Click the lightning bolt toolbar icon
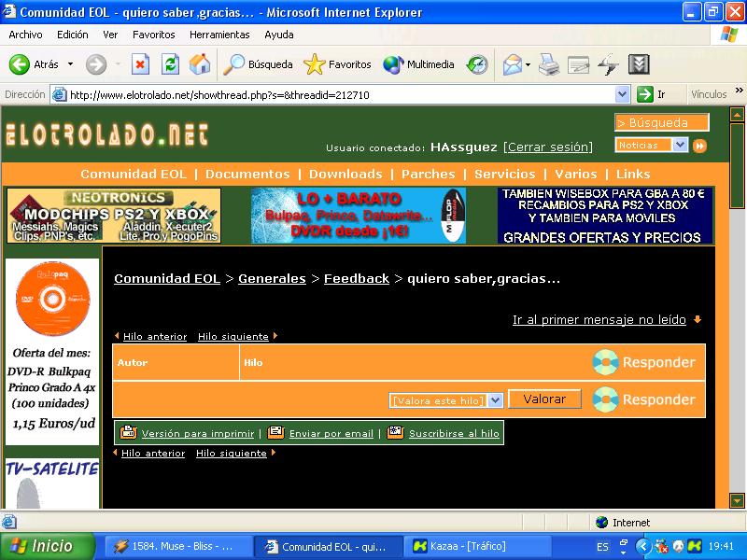Image resolution: width=747 pixels, height=560 pixels. [609, 64]
